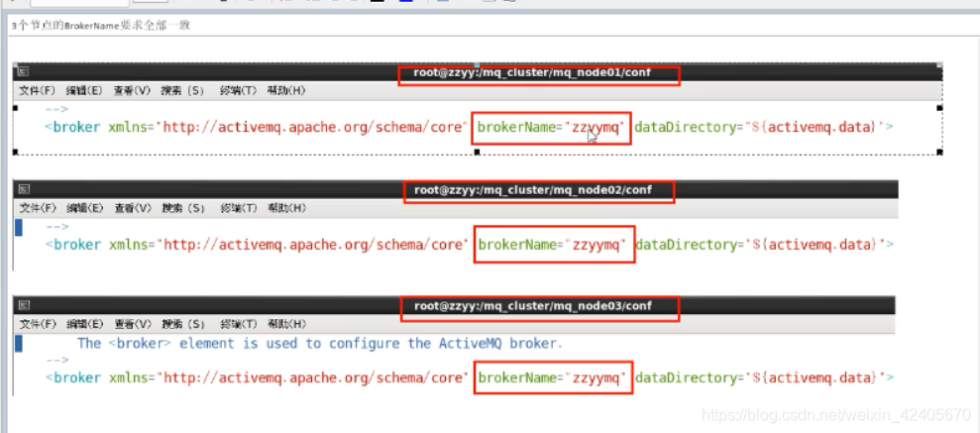
Task: Click title root@zzyy:/mq_cluster/mq_node03/conf
Action: click(x=533, y=306)
